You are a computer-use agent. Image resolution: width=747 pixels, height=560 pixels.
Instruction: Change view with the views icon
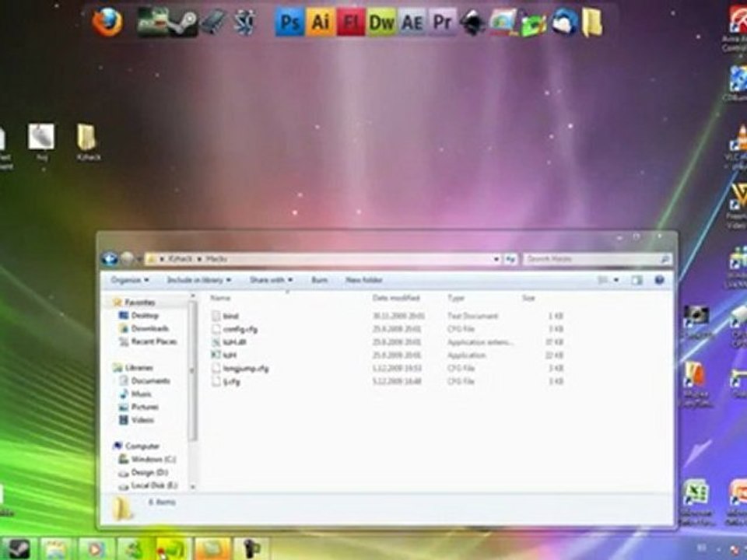(602, 280)
